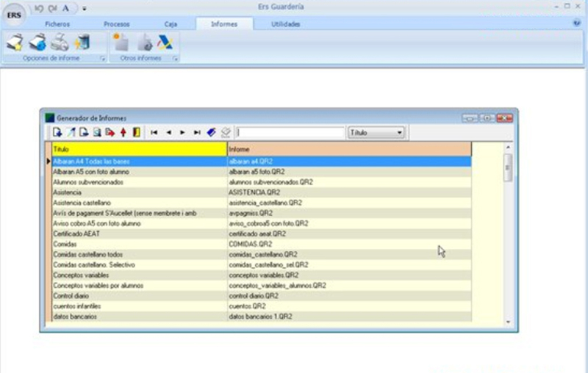Viewport: 588px width, 373px height.
Task: Go to previous record navigation arrow
Action: click(x=169, y=132)
